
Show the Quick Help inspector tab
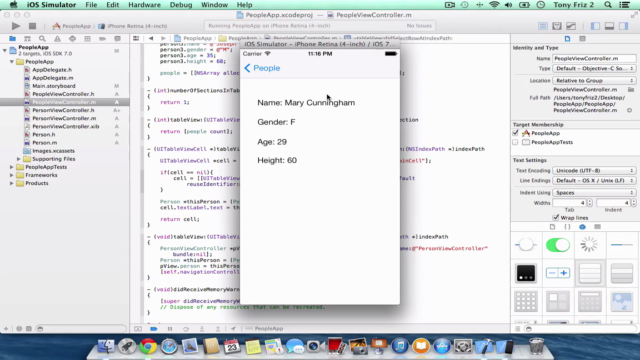(582, 38)
